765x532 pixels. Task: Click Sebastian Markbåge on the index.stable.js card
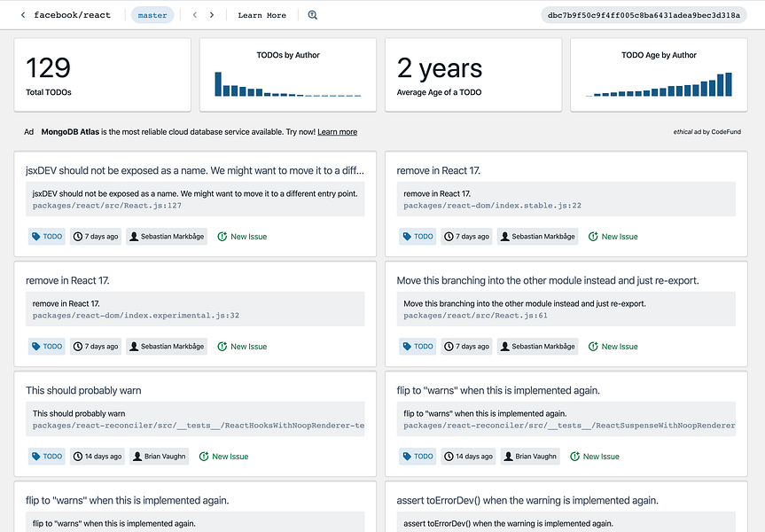pyautogui.click(x=538, y=237)
